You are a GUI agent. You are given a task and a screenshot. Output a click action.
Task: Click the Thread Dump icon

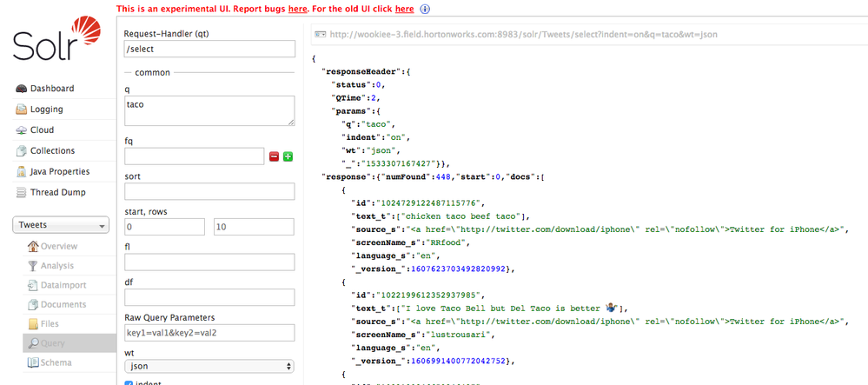click(x=22, y=193)
